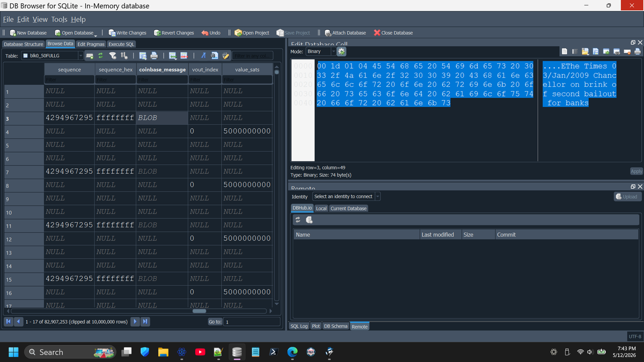This screenshot has height=362, width=644.
Task: Open the Windows Start menu
Action: click(13, 352)
